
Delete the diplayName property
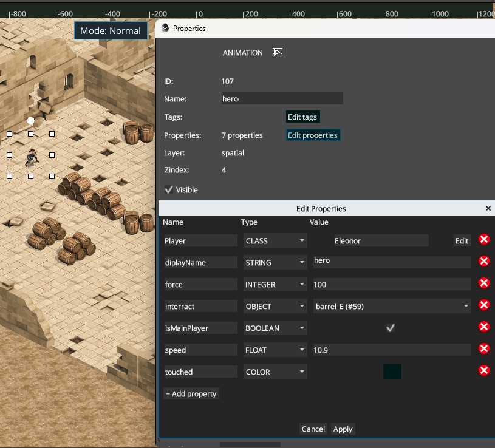[483, 261]
